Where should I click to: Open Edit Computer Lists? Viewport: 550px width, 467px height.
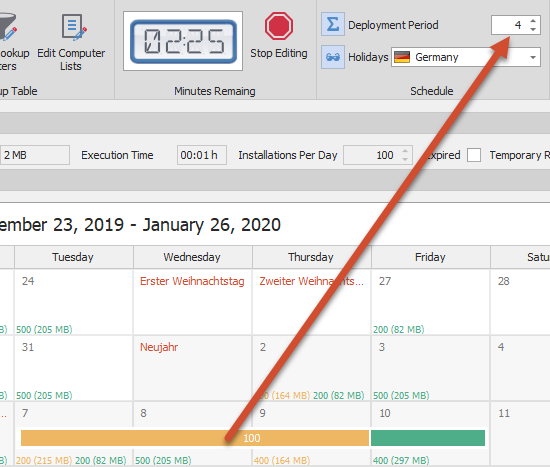[x=71, y=42]
